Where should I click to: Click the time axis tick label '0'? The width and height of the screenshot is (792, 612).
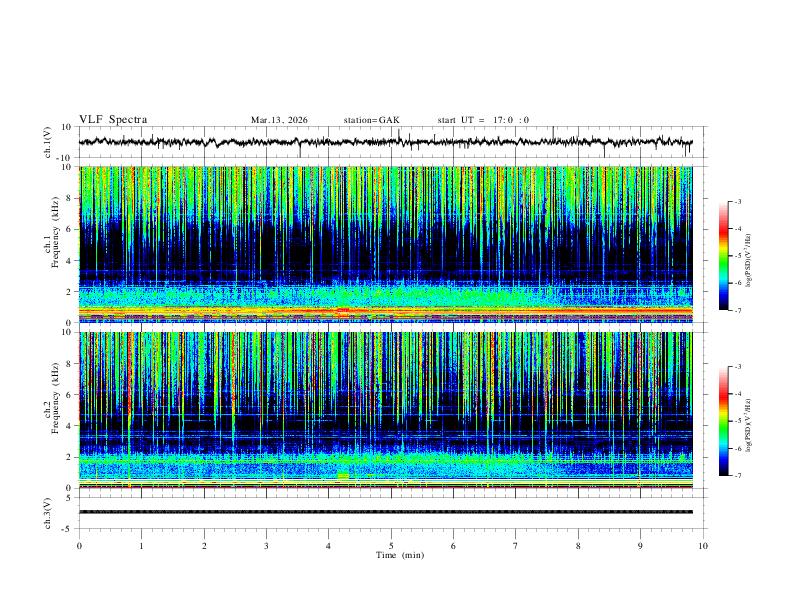point(79,546)
